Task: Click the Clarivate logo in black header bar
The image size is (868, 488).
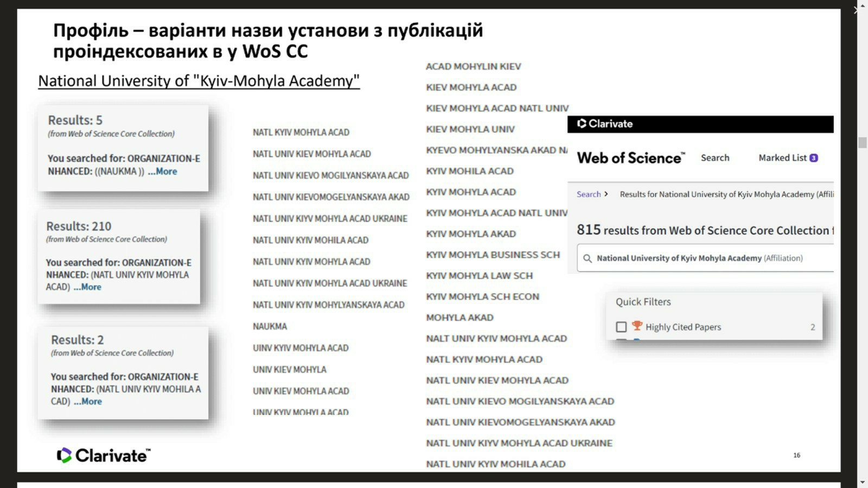Action: [x=605, y=124]
